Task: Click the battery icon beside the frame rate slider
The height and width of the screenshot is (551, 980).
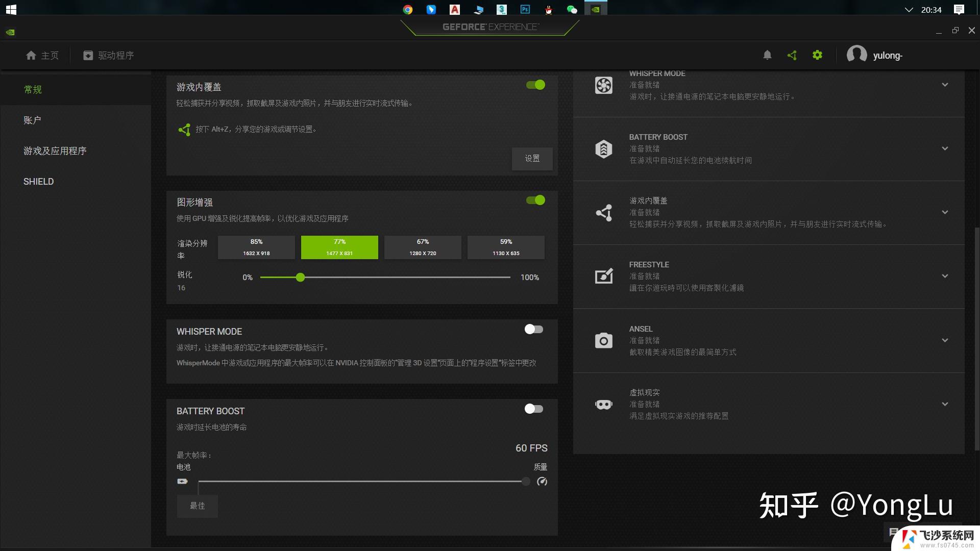Action: (182, 481)
